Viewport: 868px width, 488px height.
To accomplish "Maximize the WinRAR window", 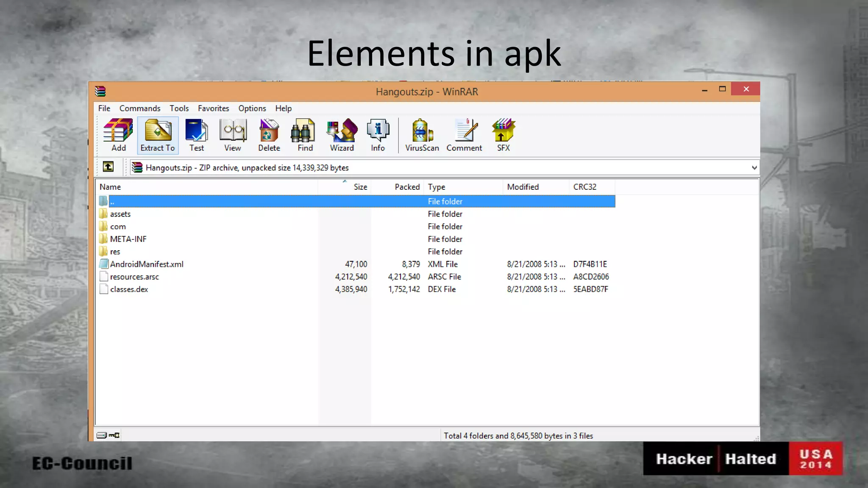I will point(722,89).
